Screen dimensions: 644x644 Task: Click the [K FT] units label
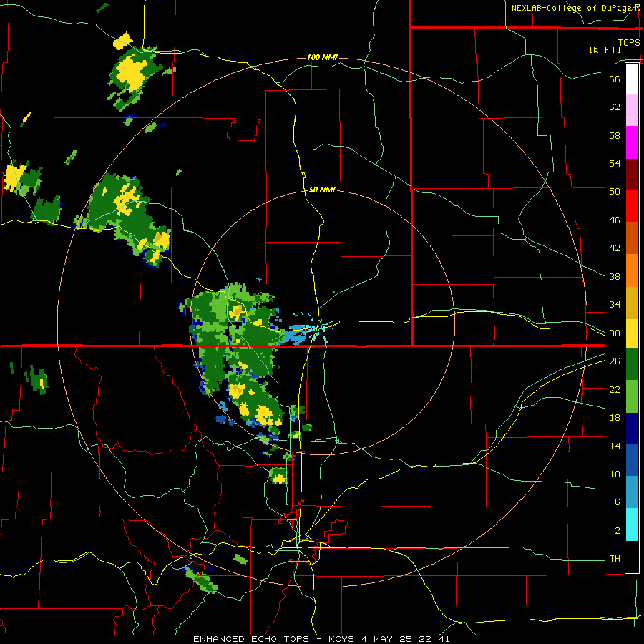click(605, 49)
